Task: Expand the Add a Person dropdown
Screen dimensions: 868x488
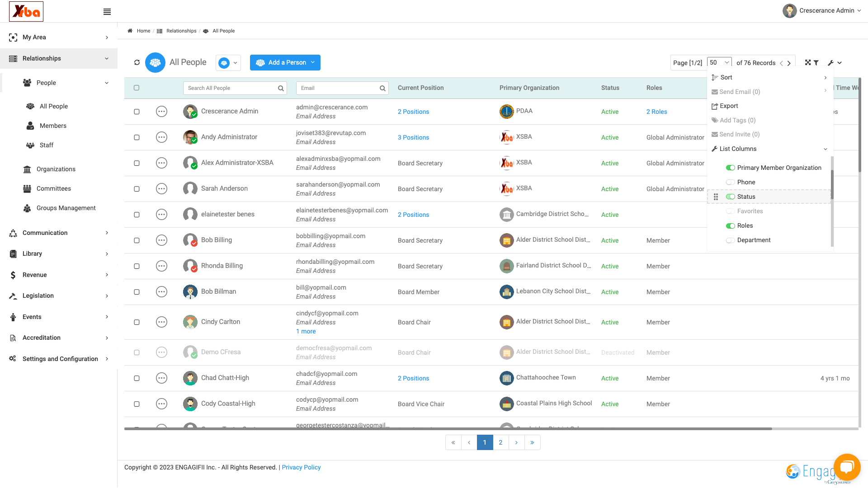Action: (x=313, y=62)
